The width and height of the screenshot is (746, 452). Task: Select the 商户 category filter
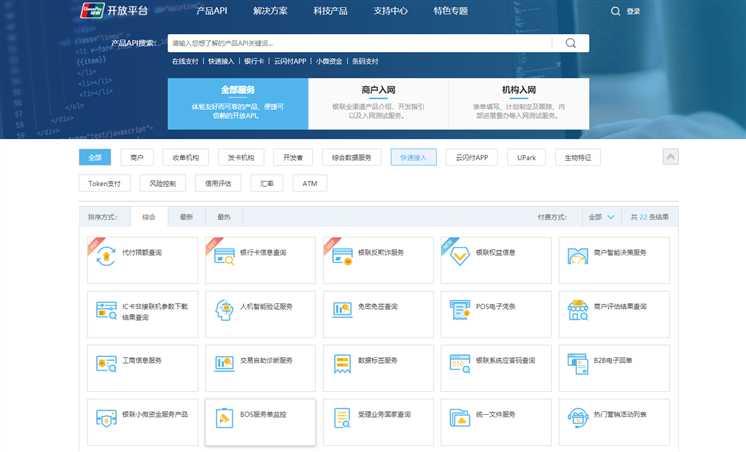pyautogui.click(x=137, y=157)
